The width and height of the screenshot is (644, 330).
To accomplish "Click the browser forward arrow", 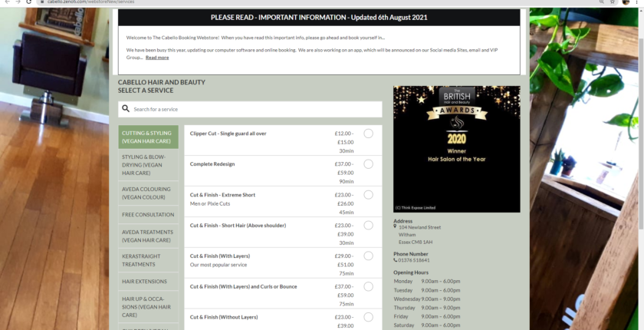I will (x=18, y=2).
